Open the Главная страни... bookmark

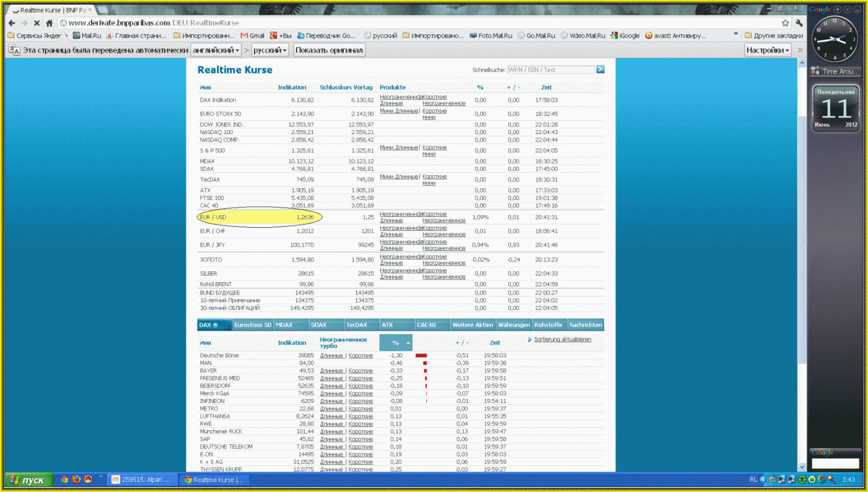[x=136, y=36]
